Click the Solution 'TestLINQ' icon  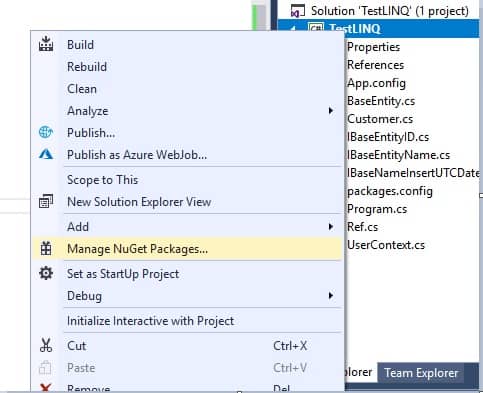click(x=297, y=11)
